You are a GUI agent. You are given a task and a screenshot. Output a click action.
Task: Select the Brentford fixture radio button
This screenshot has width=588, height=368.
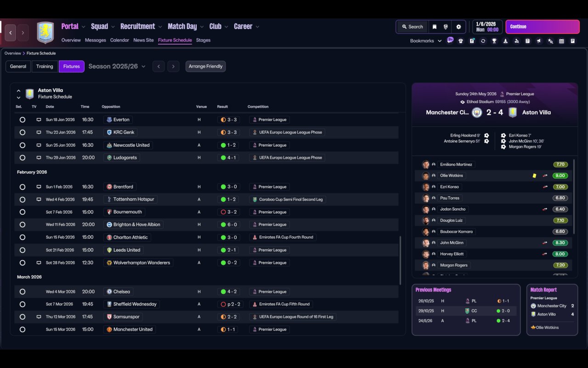(x=22, y=187)
